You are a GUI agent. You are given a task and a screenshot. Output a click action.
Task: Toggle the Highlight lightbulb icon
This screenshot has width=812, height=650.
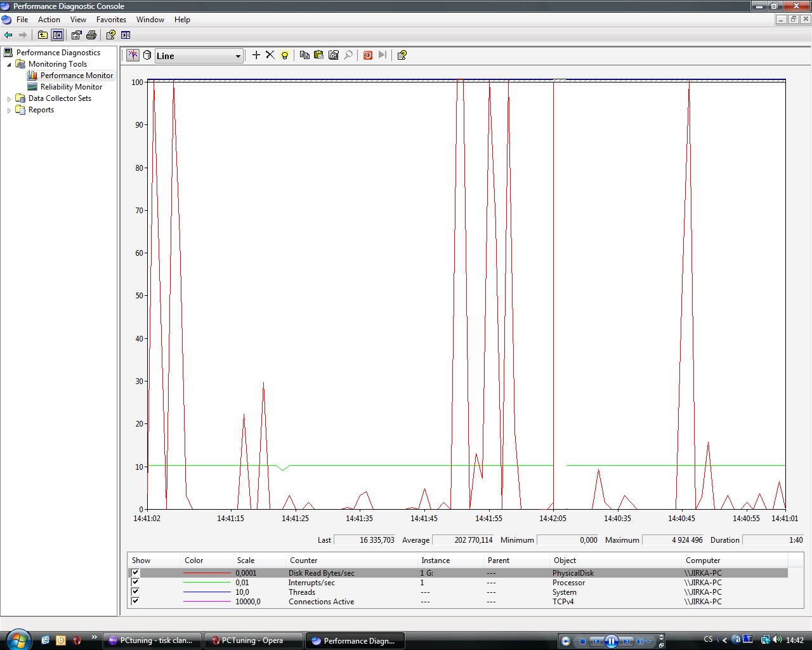pyautogui.click(x=285, y=55)
